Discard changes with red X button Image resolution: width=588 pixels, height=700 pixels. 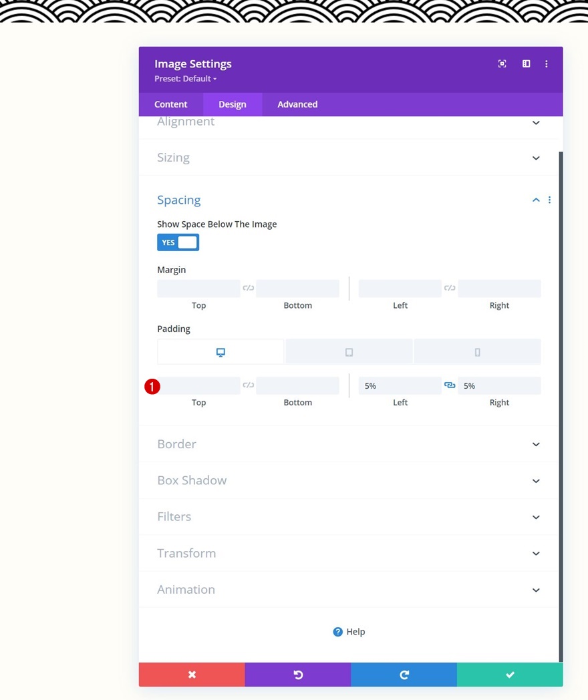(x=192, y=675)
